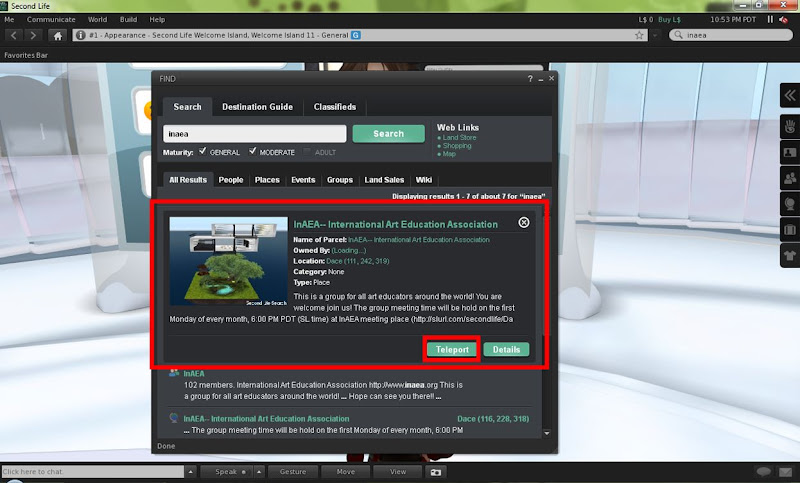
Task: Open the Land Store web link
Action: [459, 138]
